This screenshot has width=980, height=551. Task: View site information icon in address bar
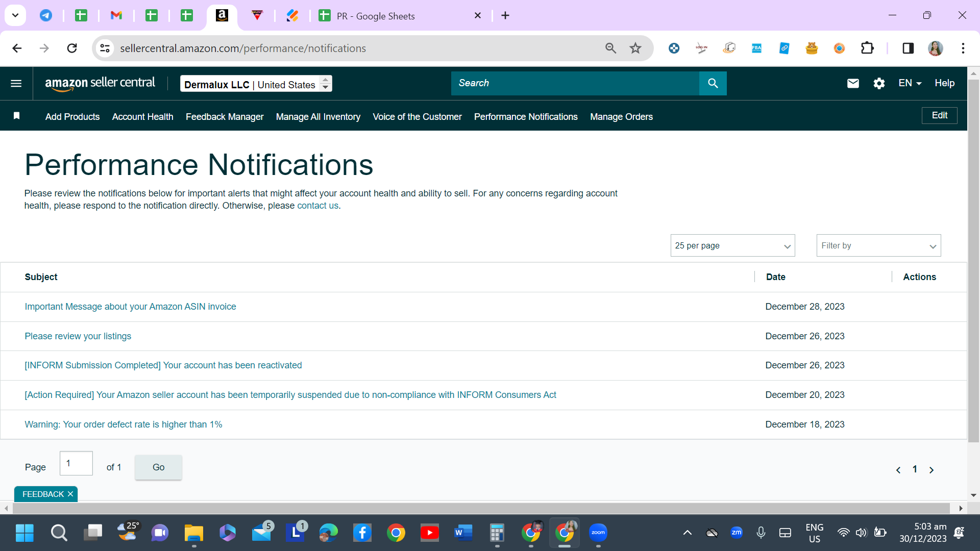[x=105, y=48]
